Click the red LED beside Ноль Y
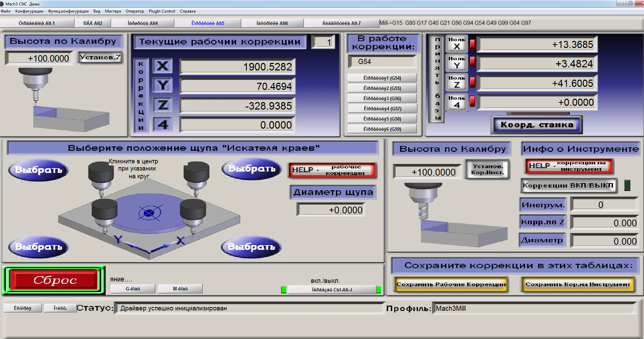 pyautogui.click(x=473, y=62)
